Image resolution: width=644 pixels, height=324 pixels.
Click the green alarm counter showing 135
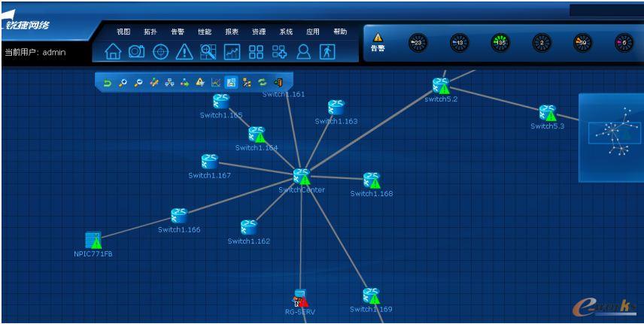[x=500, y=44]
